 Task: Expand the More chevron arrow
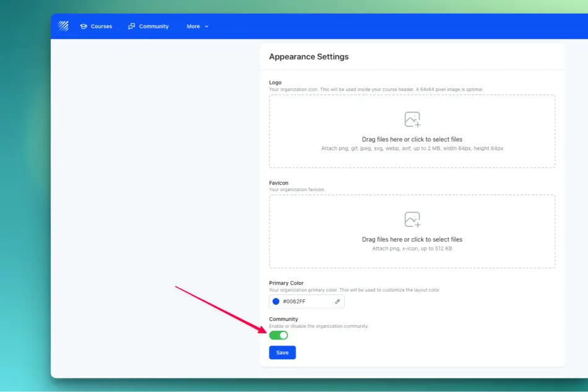tap(207, 27)
